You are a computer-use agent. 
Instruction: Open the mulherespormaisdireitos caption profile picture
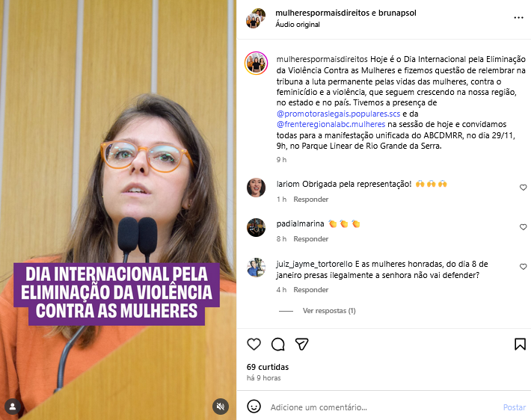257,64
